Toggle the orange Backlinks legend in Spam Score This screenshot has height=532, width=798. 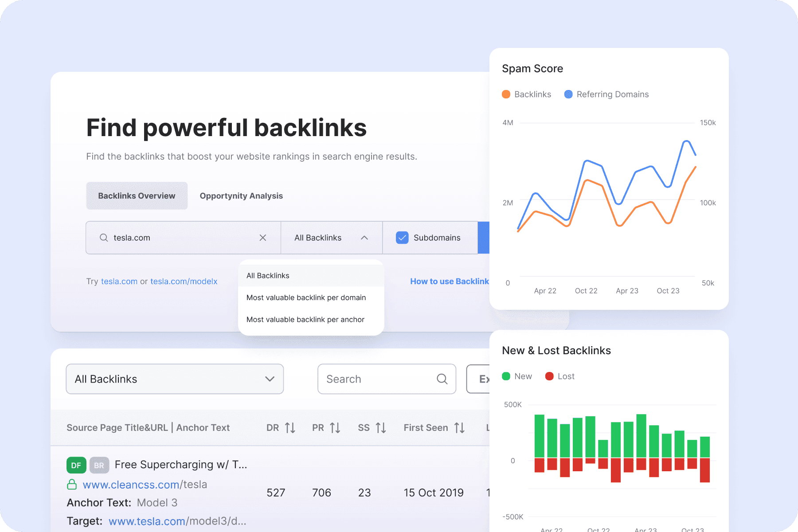click(526, 94)
